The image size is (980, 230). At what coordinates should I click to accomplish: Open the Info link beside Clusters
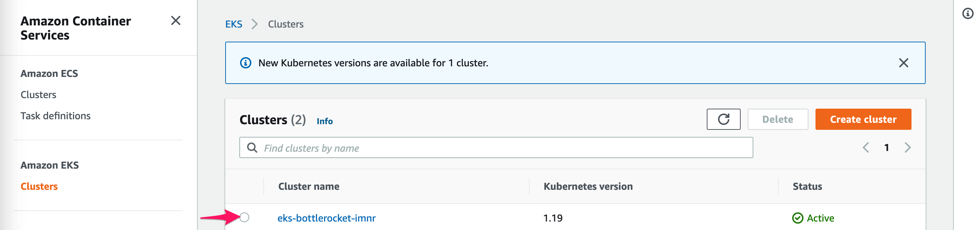[324, 121]
